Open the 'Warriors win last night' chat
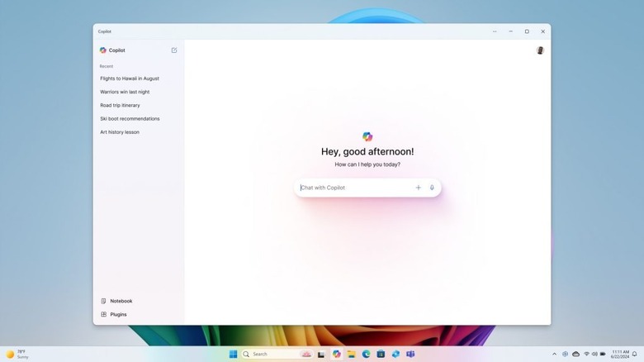 pyautogui.click(x=125, y=92)
